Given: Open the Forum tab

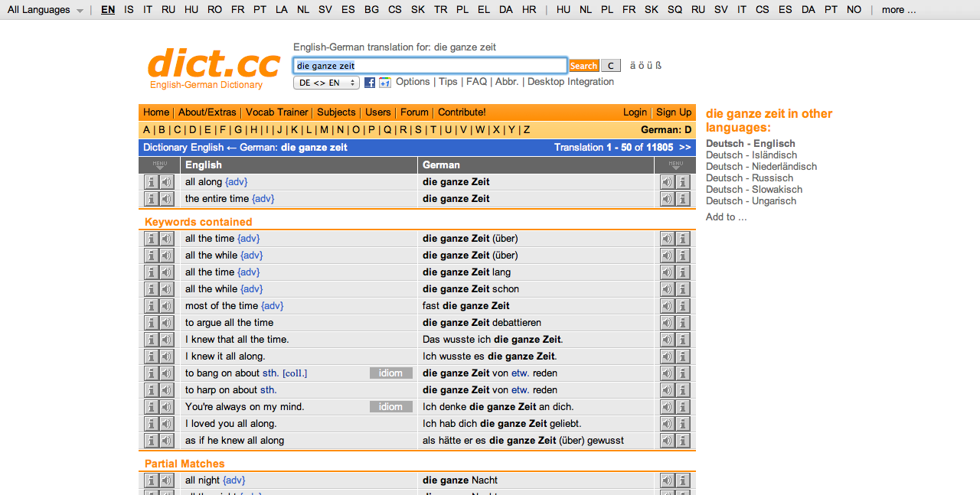Looking at the screenshot, I should (x=414, y=112).
